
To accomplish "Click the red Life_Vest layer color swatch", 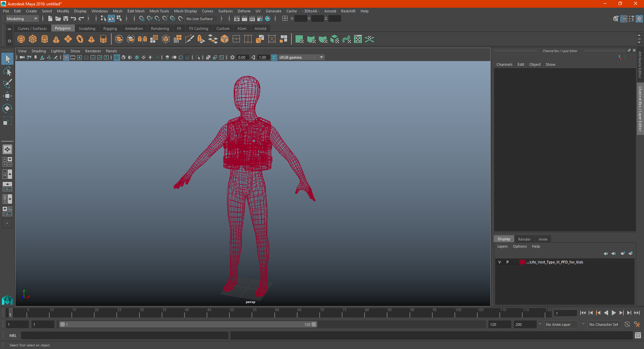I will (x=522, y=262).
